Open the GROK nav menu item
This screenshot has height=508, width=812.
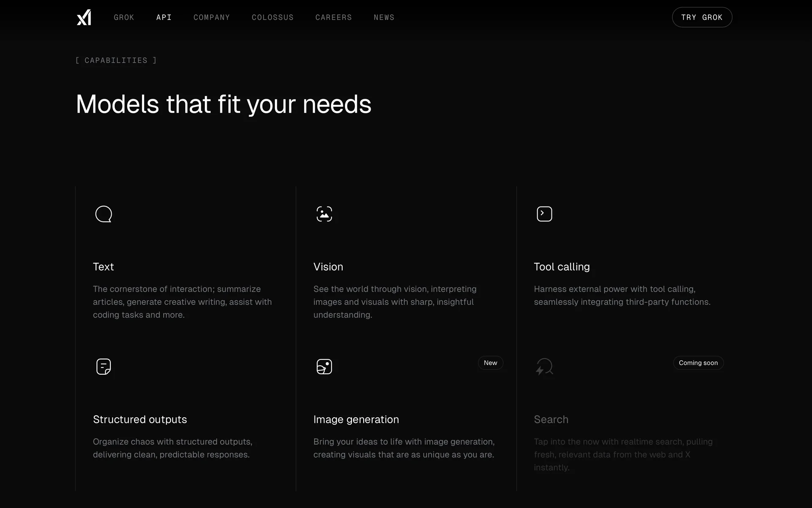[x=124, y=17]
